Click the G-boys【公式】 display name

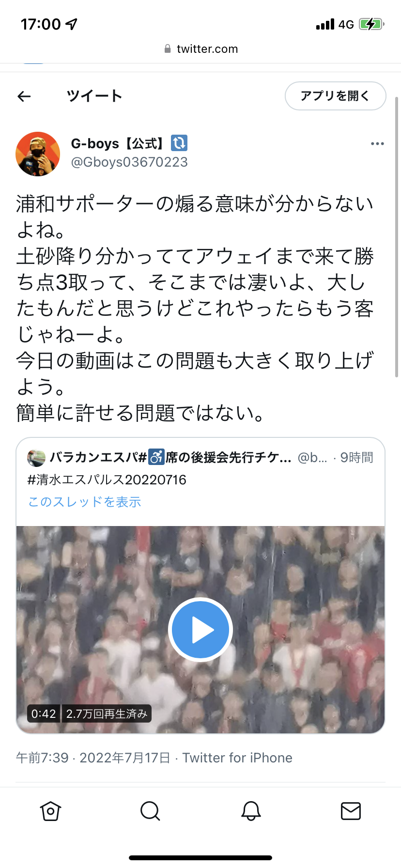click(119, 143)
